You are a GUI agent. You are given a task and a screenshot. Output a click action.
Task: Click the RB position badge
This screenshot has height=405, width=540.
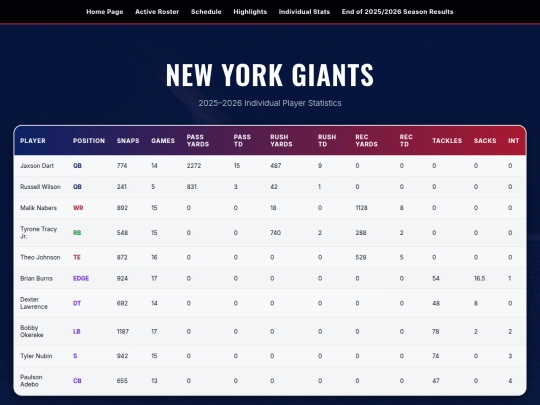tap(77, 233)
